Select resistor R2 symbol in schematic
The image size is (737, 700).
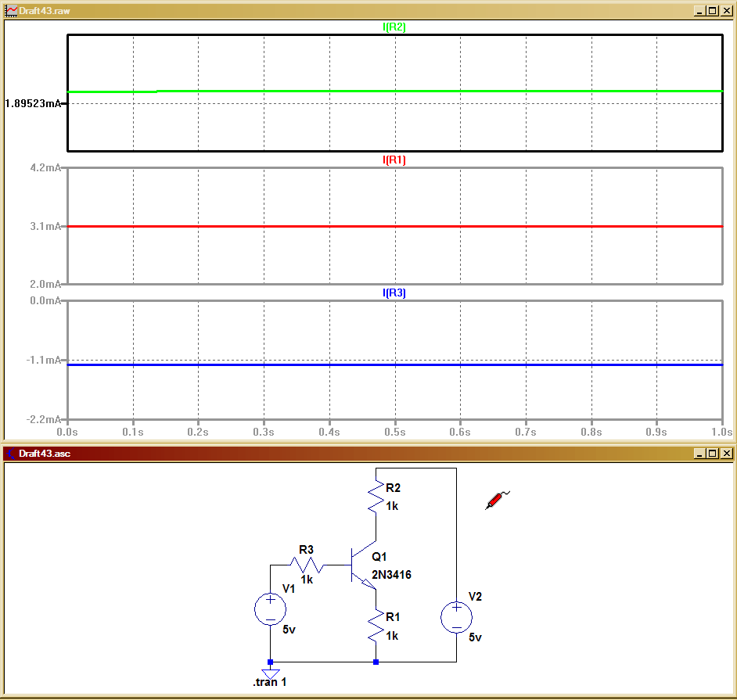[376, 497]
